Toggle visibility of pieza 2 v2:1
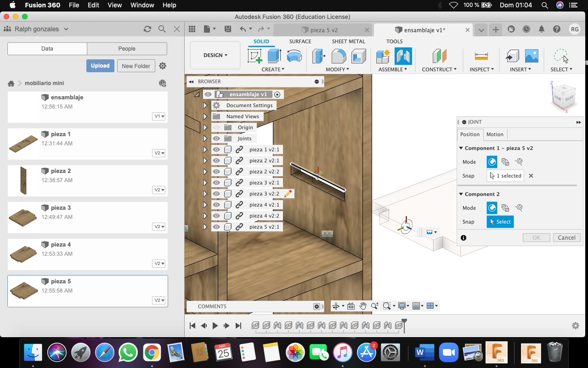This screenshot has width=588, height=368. 216,161
